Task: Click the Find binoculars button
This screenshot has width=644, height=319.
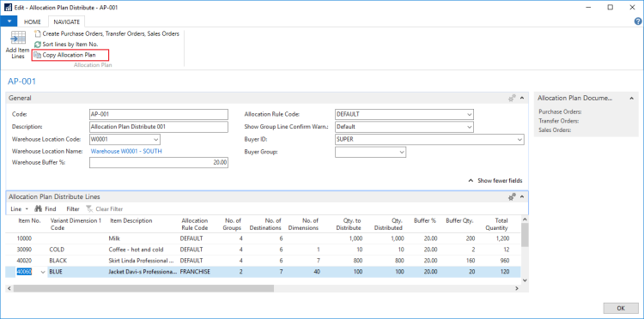Action: 46,208
